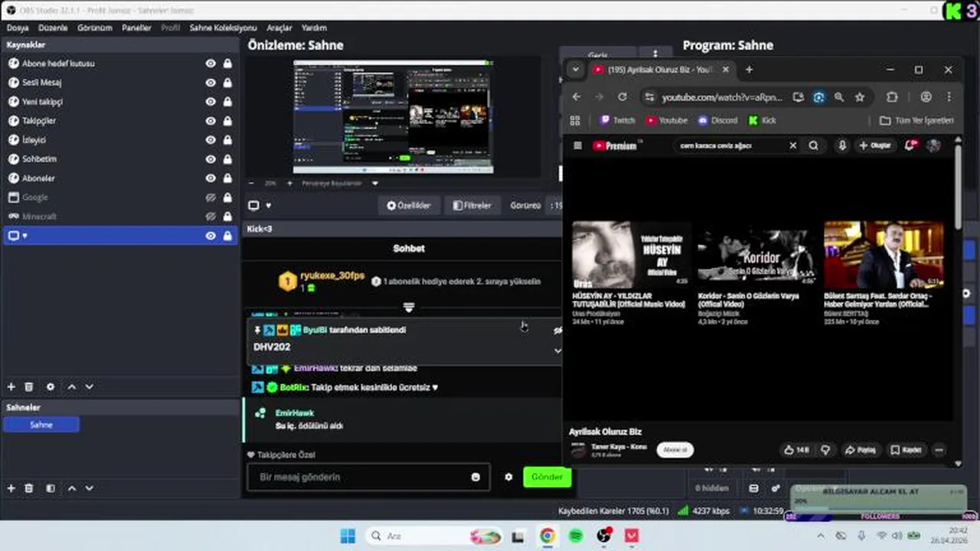Open Filtreler for selected source
980x551 pixels.
472,205
